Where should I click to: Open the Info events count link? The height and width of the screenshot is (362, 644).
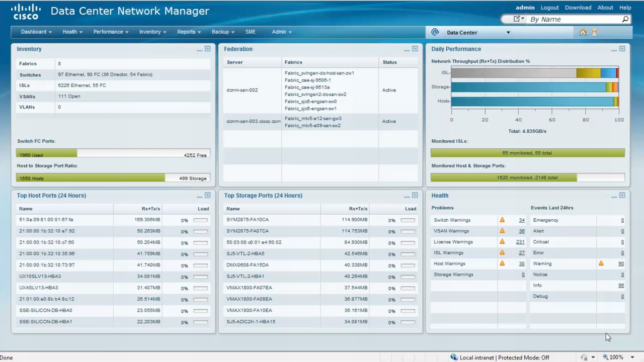(x=621, y=285)
